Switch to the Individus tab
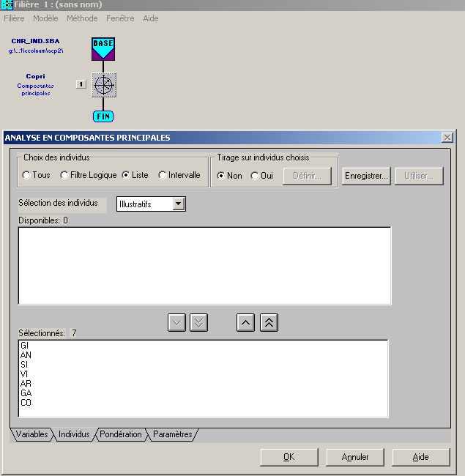 coord(74,434)
